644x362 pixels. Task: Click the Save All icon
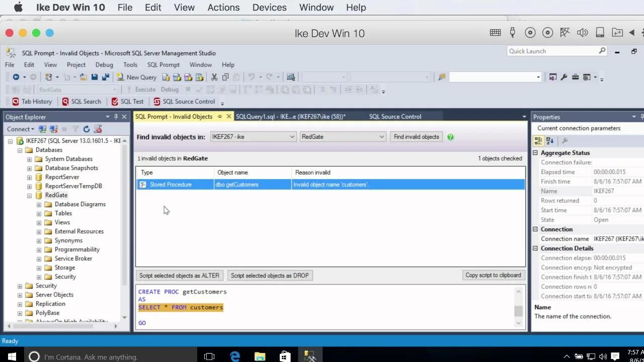click(x=105, y=77)
